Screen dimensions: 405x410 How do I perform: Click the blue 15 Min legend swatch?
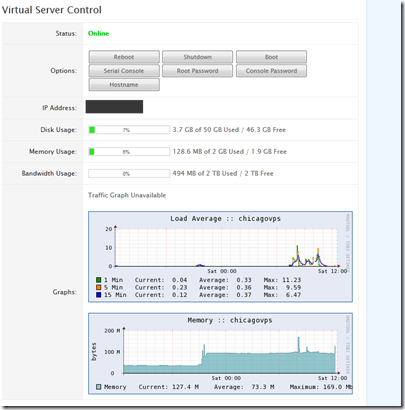99,295
